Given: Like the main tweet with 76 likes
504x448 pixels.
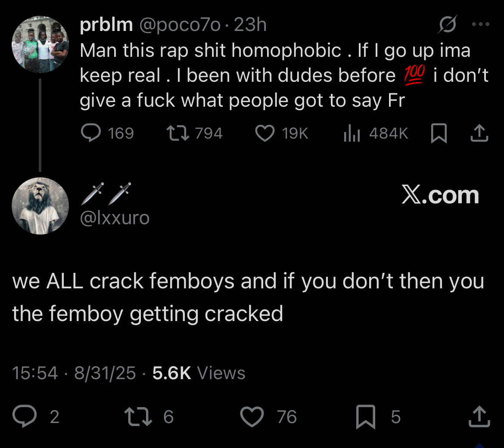Looking at the screenshot, I should click(x=252, y=417).
